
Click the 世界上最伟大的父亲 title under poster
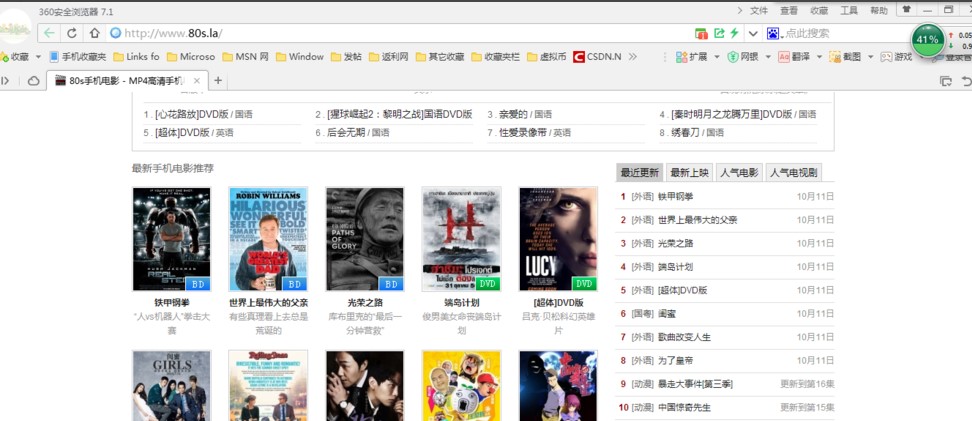268,303
